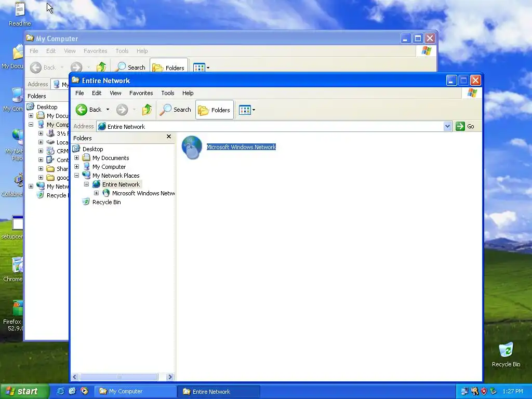Open the File menu in My Computer window
Image resolution: width=532 pixels, height=399 pixels.
(34, 51)
